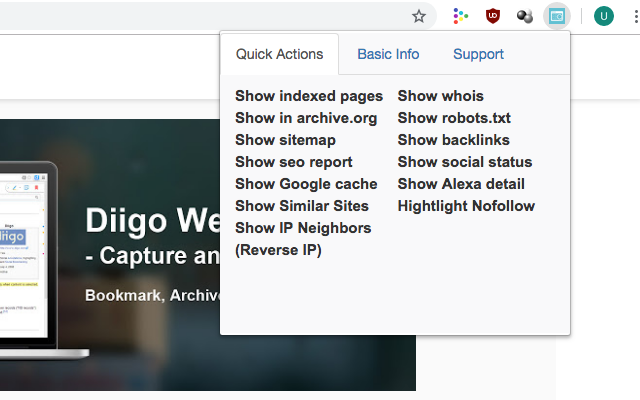Open Show Alexa detail

click(461, 184)
